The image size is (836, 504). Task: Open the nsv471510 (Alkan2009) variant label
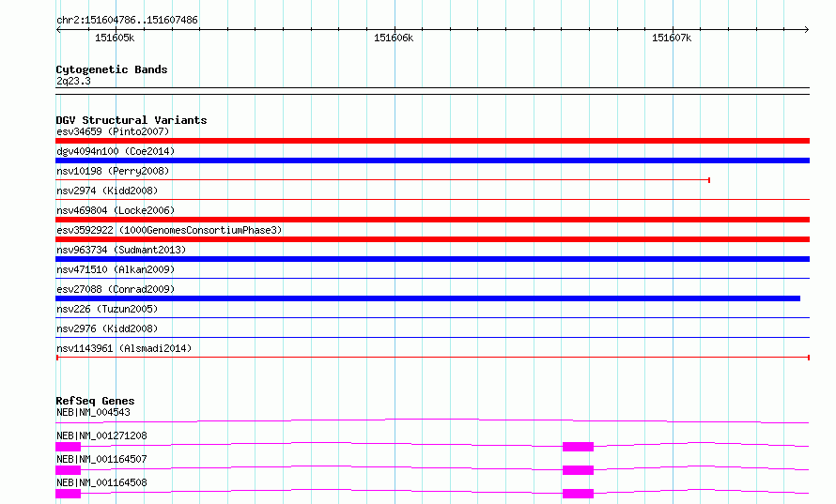pyautogui.click(x=116, y=269)
